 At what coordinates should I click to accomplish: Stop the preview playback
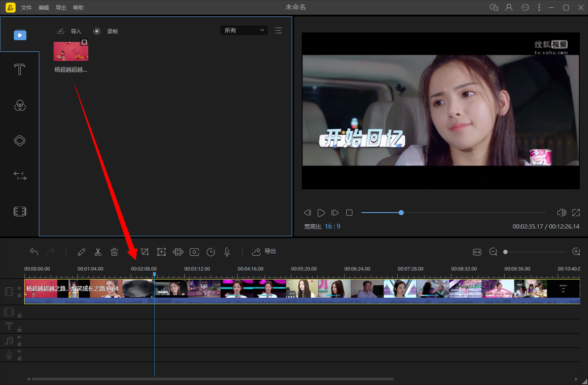(349, 213)
